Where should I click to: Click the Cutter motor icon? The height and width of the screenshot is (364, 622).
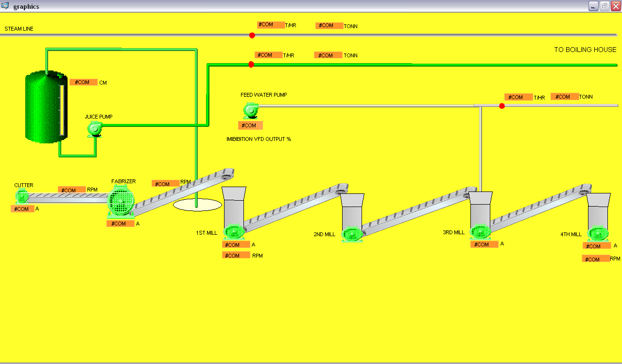click(x=21, y=196)
